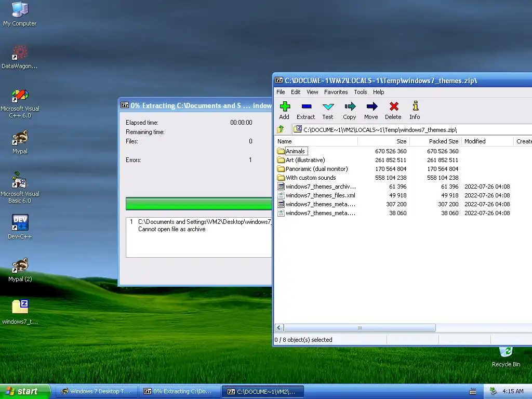Screen dimensions: 532x399
Task: Select Microsoft Visual Basic 6.0 shortcut
Action: tap(20, 188)
